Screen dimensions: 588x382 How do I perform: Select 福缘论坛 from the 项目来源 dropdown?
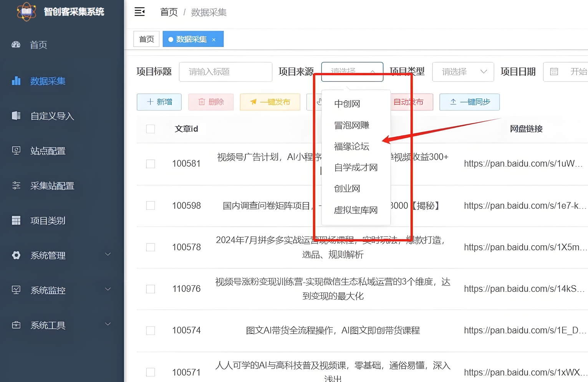click(x=351, y=146)
